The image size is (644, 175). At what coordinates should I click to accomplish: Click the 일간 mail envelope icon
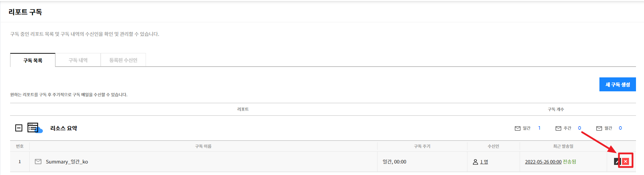[x=518, y=128]
